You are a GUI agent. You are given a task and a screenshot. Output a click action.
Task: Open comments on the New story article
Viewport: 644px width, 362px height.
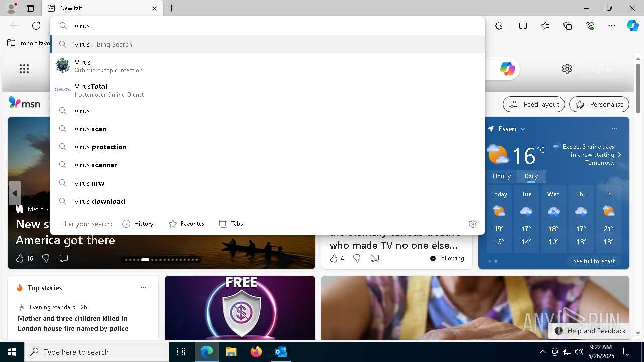(64, 258)
